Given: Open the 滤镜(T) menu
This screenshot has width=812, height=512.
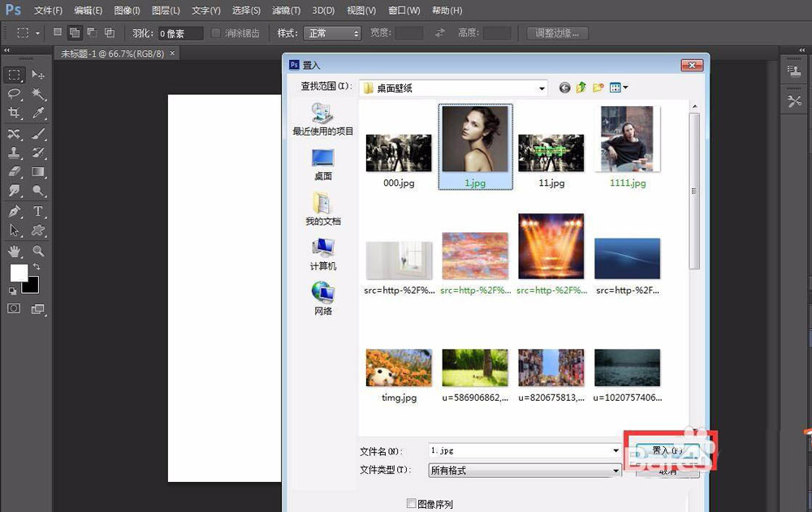Looking at the screenshot, I should [286, 11].
